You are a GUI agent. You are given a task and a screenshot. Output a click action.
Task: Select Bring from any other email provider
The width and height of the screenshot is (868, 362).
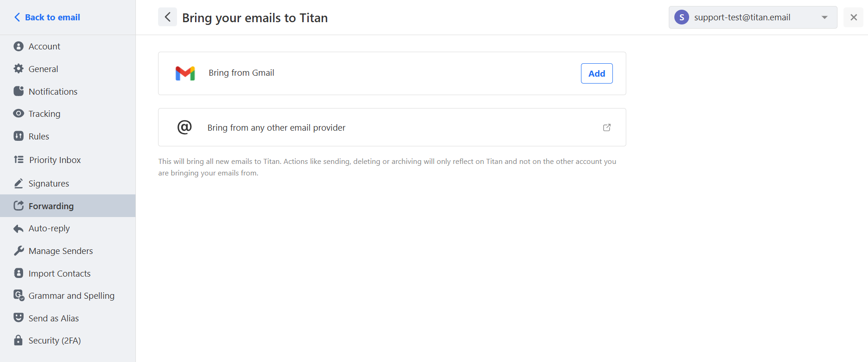(x=392, y=127)
